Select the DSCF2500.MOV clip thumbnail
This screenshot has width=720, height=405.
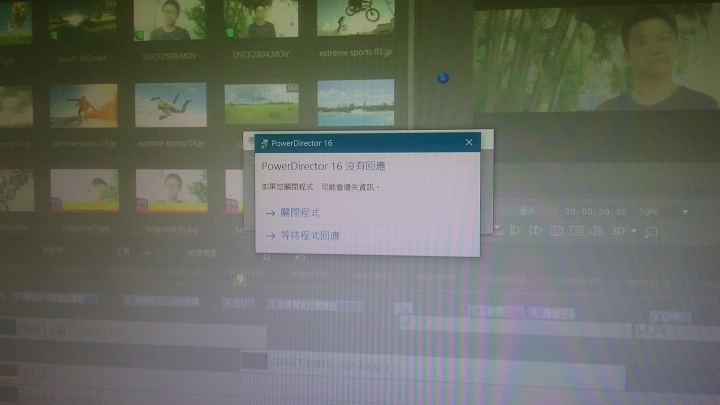[x=169, y=20]
